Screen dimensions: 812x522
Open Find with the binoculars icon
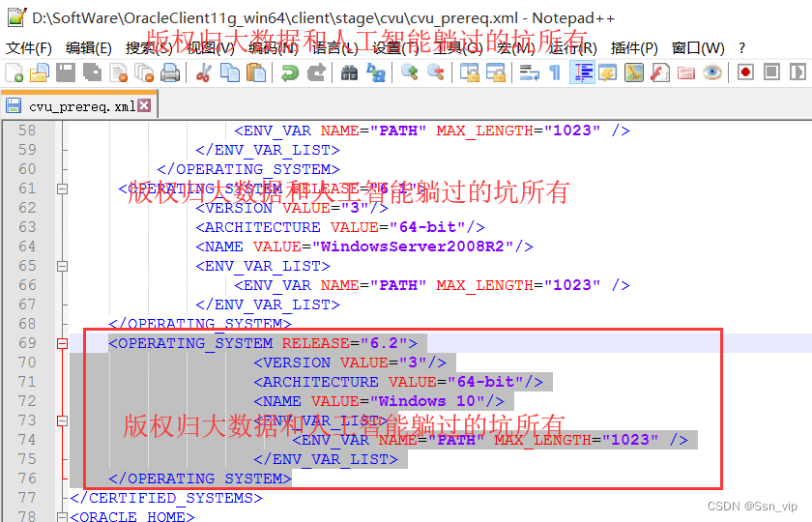(350, 72)
